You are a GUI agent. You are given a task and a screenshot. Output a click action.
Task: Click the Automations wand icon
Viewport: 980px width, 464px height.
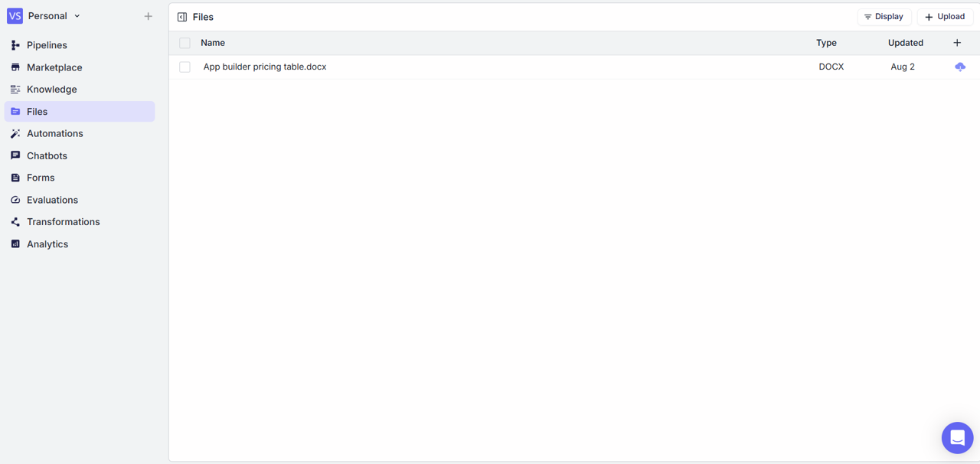click(15, 134)
